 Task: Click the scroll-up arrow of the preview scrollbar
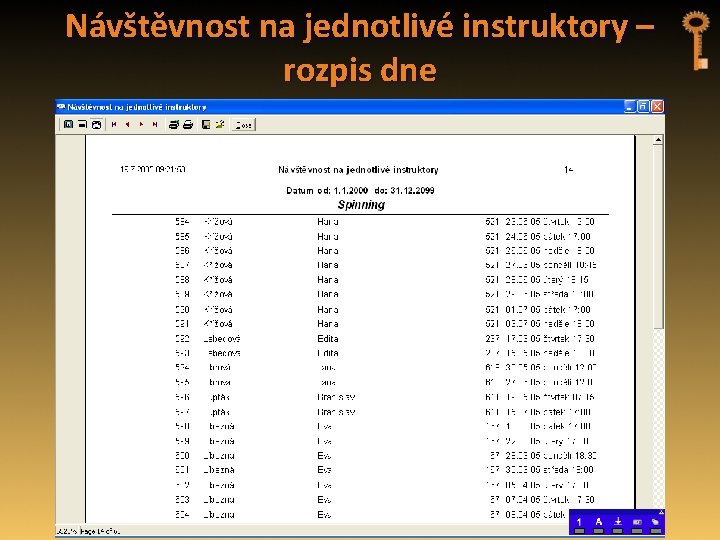[x=658, y=140]
